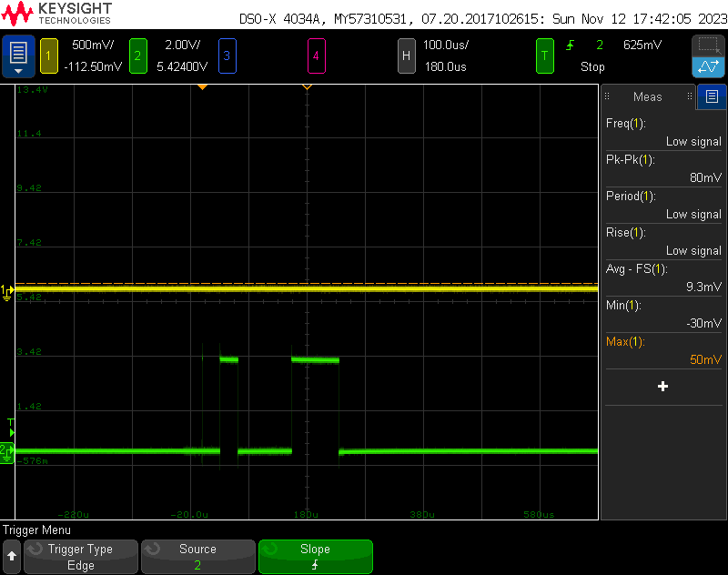Open the Trigger T settings button
This screenshot has width=728, height=575.
(544, 55)
